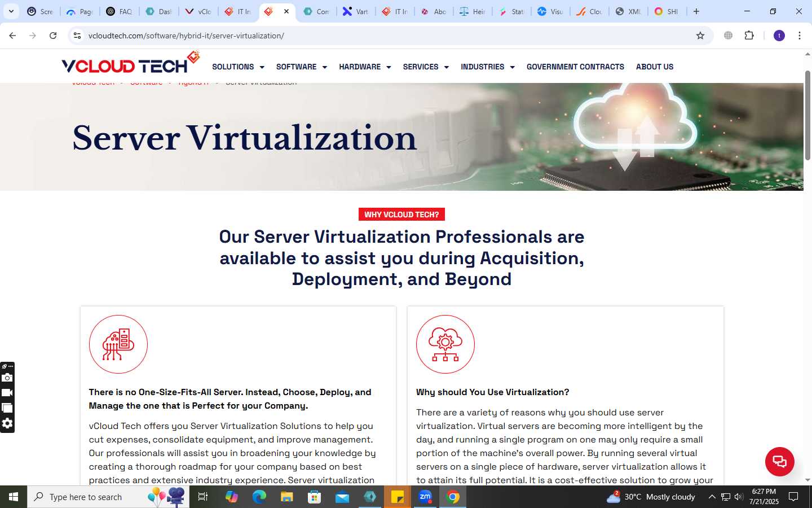Image resolution: width=812 pixels, height=508 pixels.
Task: Expand the SERVICES dropdown menu
Action: coord(426,67)
